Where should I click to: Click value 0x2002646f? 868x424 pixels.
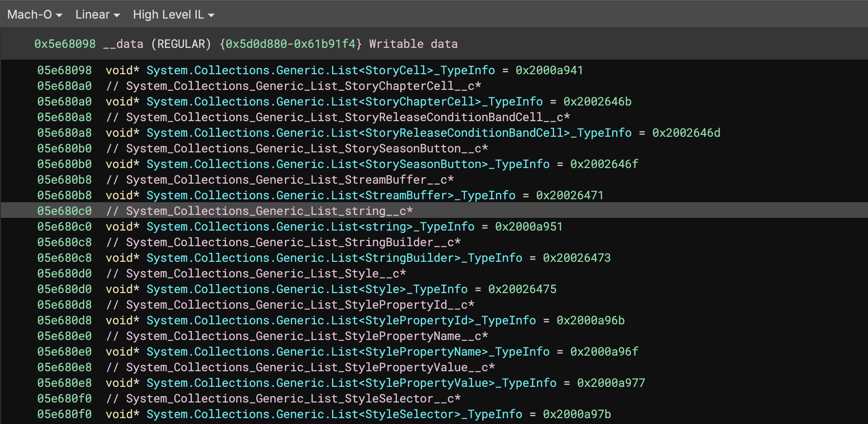604,164
